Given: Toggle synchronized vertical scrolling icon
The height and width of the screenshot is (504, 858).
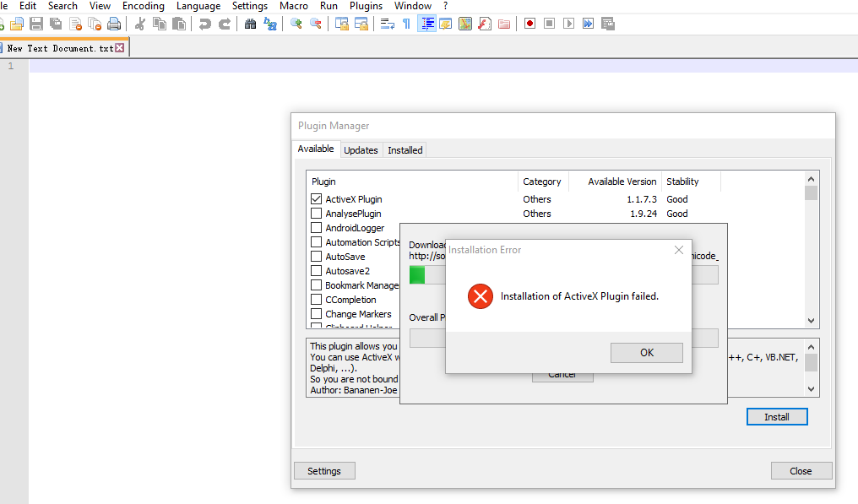Looking at the screenshot, I should (342, 24).
